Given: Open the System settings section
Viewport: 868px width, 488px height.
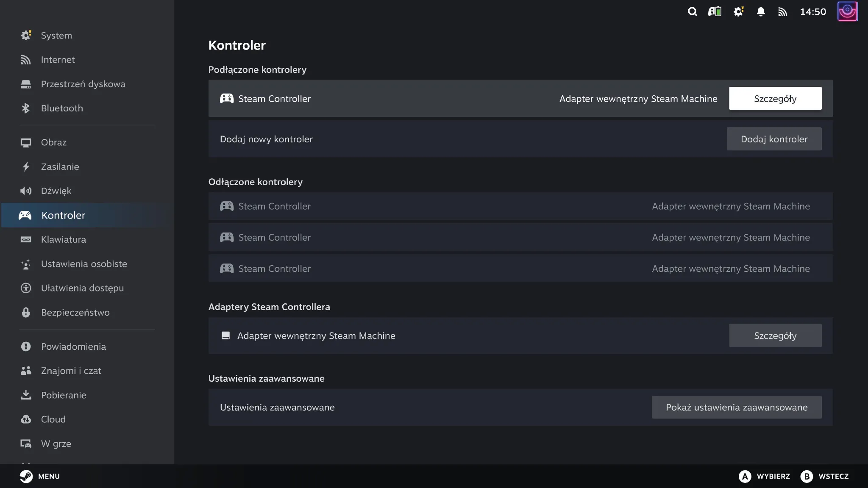Looking at the screenshot, I should point(87,36).
